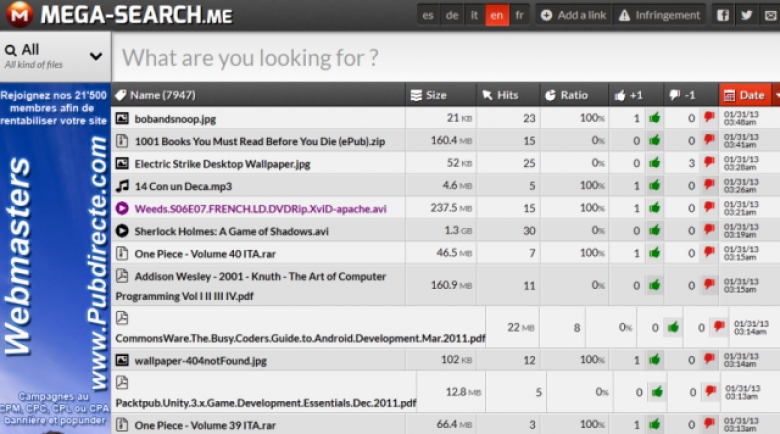The image size is (780, 434).
Task: Thumbs up Weeds.S06E07 avi file
Action: coord(654,208)
